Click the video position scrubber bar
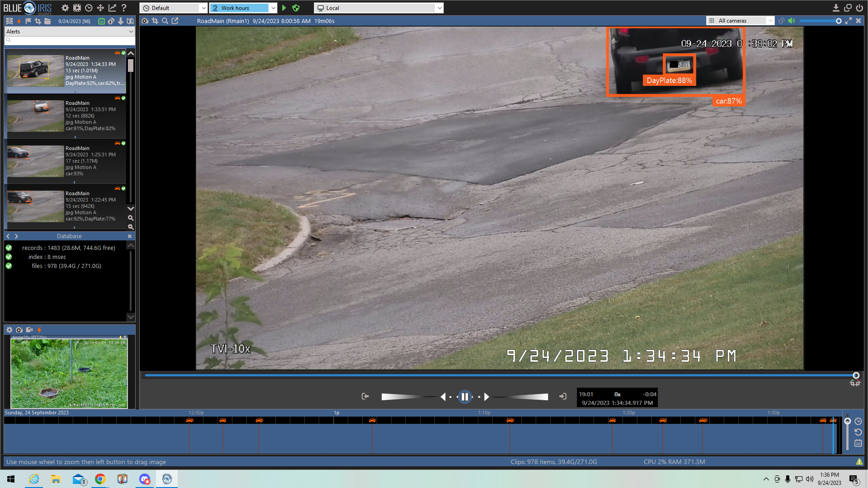The image size is (868, 488). click(x=500, y=375)
